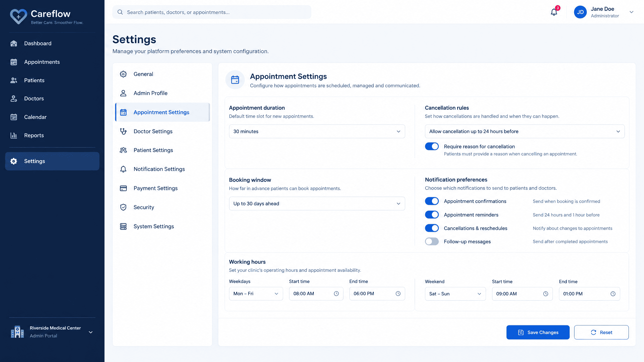Click the Patients people icon in sidebar
Image resolution: width=644 pixels, height=362 pixels.
[14, 80]
